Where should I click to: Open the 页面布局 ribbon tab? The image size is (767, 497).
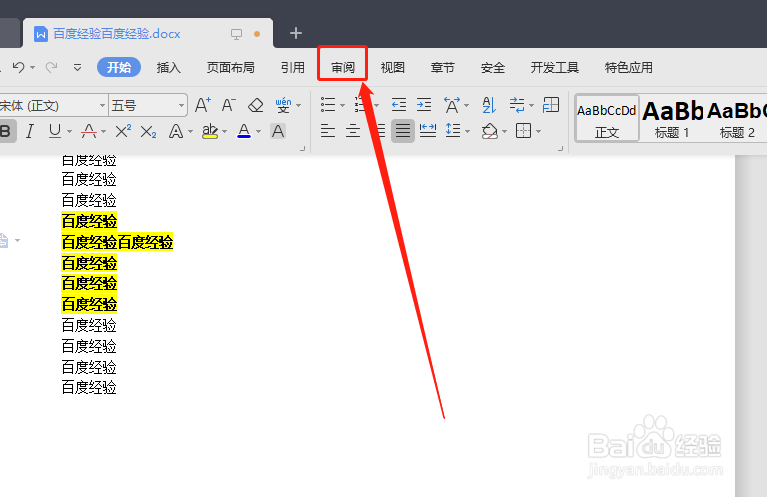(x=231, y=68)
